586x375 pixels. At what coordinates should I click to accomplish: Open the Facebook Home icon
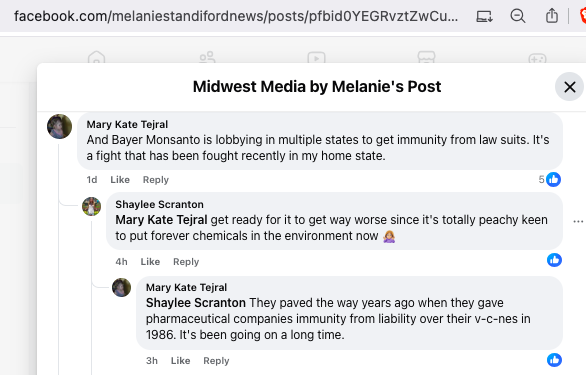96,57
